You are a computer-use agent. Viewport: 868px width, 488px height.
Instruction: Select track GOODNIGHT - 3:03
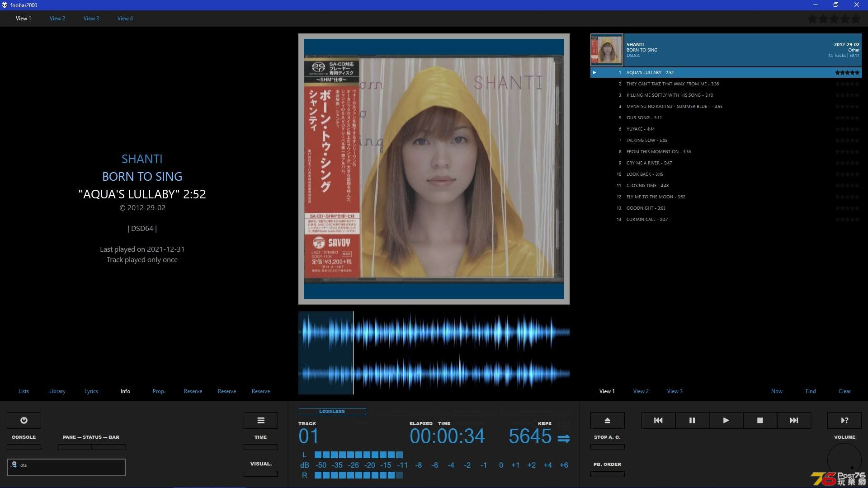coord(726,208)
